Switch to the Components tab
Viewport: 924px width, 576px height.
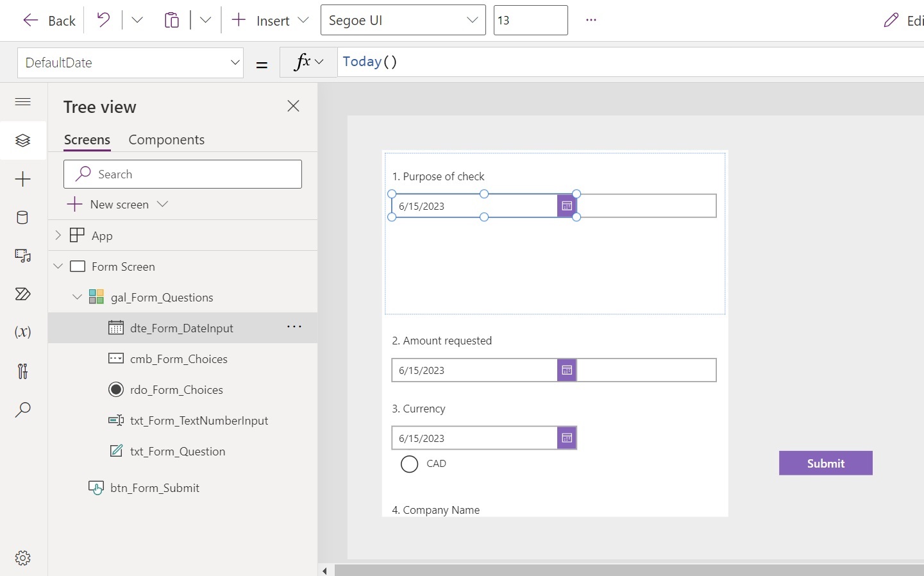tap(166, 140)
